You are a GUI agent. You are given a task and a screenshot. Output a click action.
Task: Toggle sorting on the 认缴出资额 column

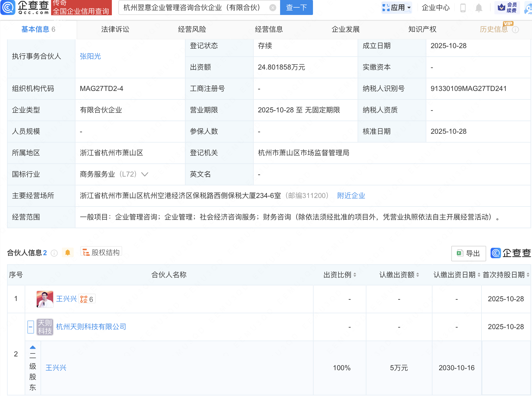pos(418,275)
